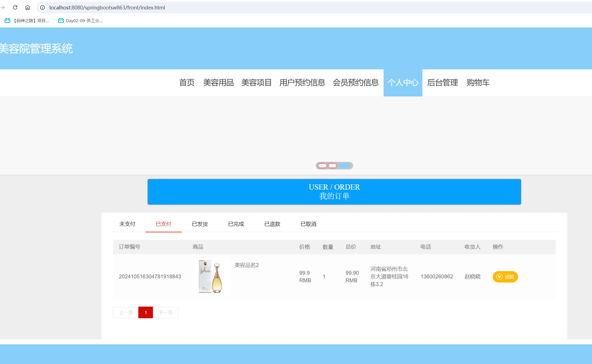The image size is (592, 364).
Task: Click the browser address bar
Action: pos(111,7)
